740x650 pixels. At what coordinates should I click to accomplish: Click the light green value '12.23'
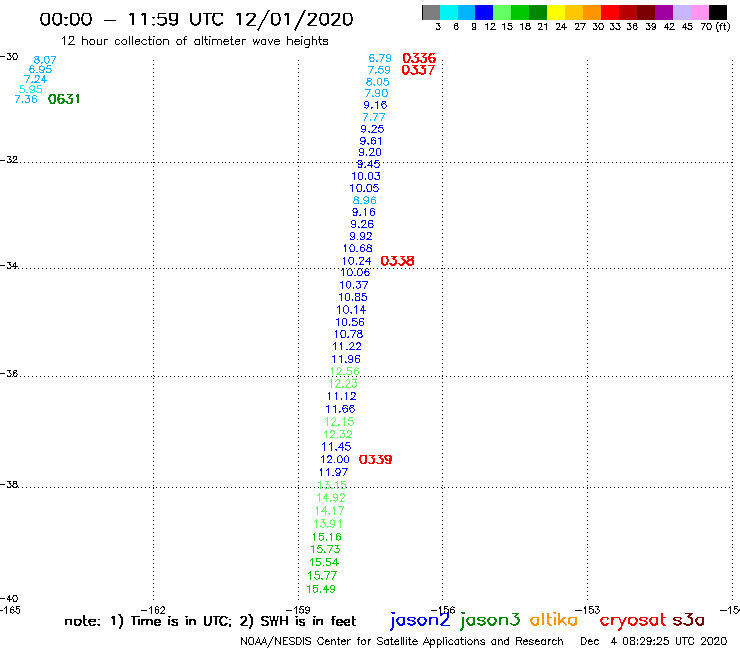[343, 384]
